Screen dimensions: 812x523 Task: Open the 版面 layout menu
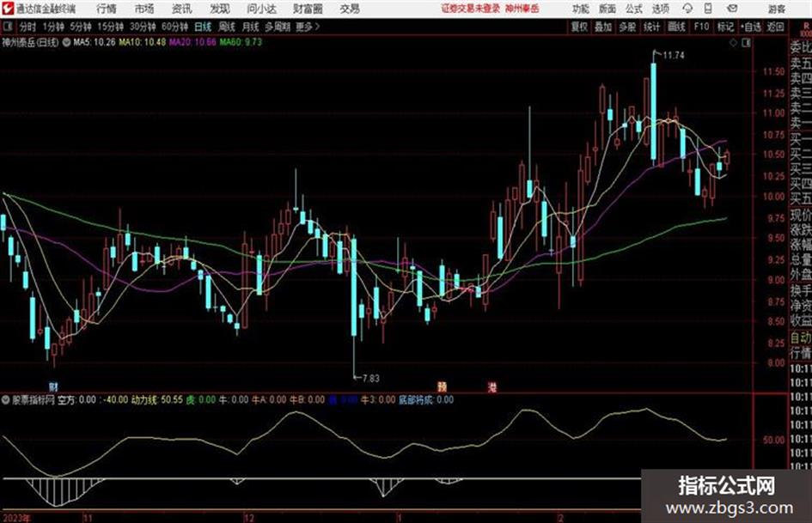607,9
